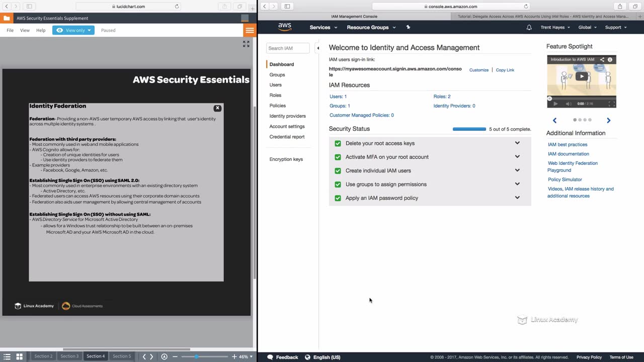The height and width of the screenshot is (362, 644).
Task: Adjust the Lucidchart zoom slider handle
Action: (196, 356)
